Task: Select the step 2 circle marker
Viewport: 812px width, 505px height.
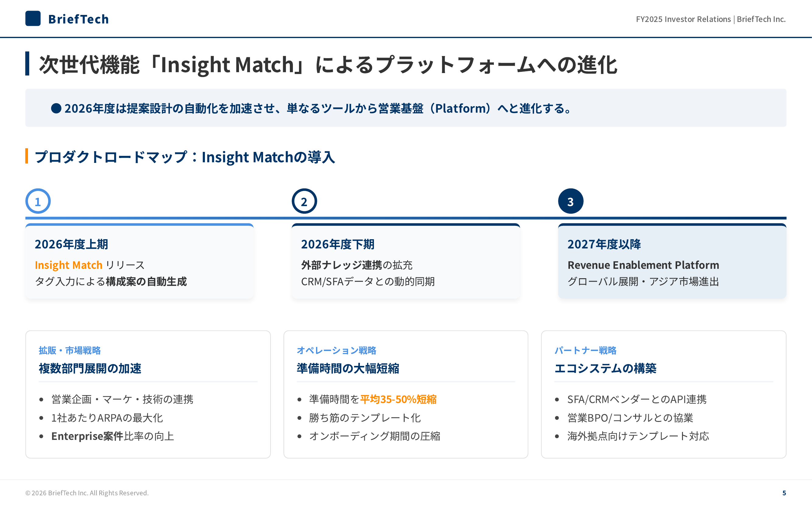Action: (304, 202)
